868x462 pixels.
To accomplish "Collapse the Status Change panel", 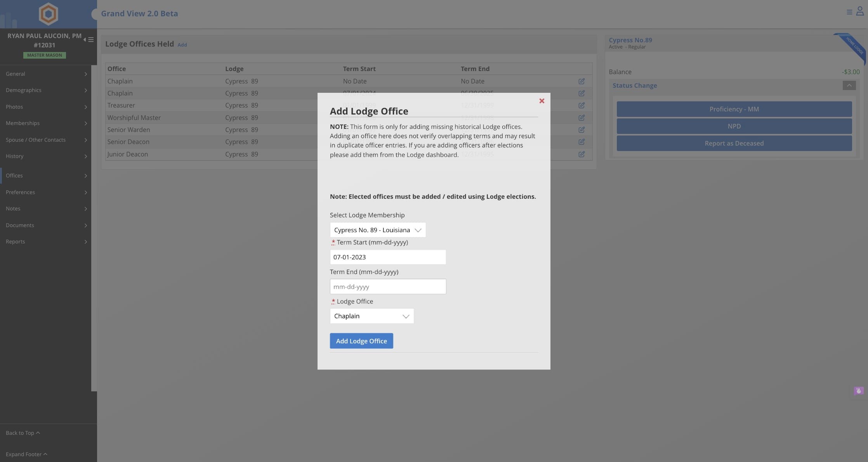I will point(849,85).
